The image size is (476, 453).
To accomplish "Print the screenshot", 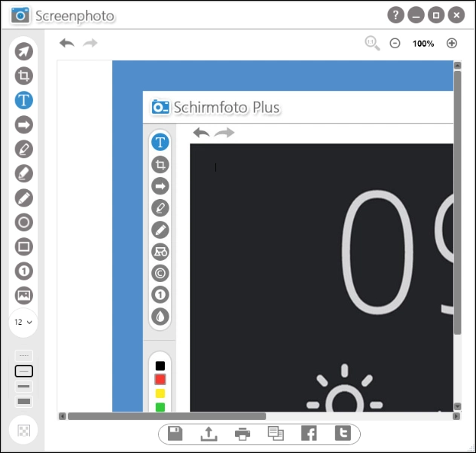I will click(242, 433).
